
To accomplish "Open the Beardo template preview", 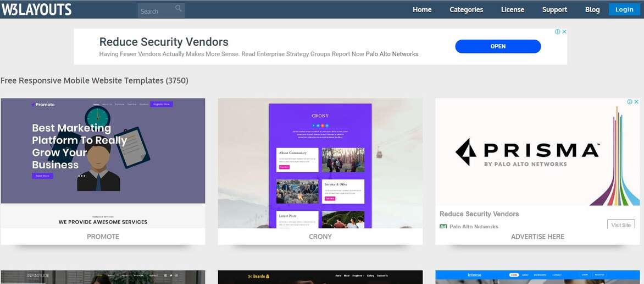I will tap(320, 277).
